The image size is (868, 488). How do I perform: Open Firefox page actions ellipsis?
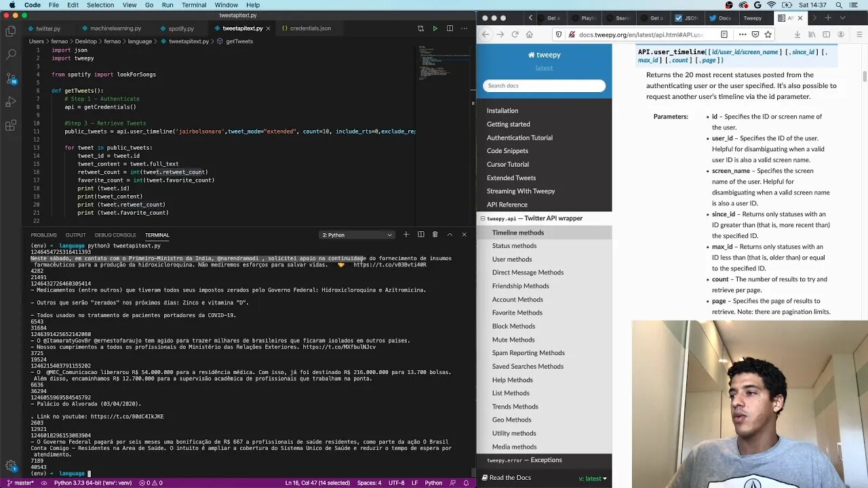click(743, 35)
